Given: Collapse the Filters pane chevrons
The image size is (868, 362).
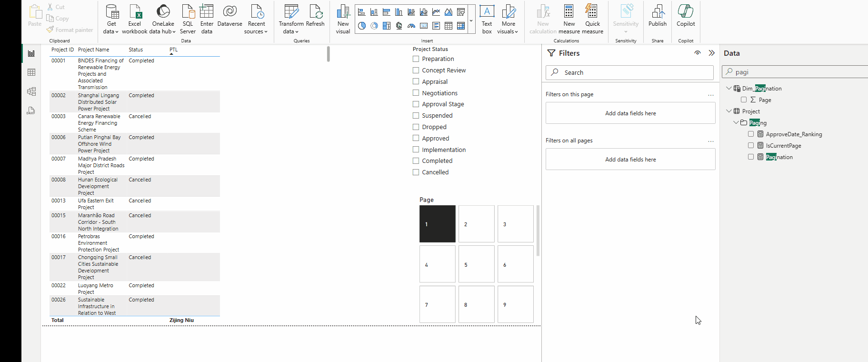Looking at the screenshot, I should click(712, 53).
